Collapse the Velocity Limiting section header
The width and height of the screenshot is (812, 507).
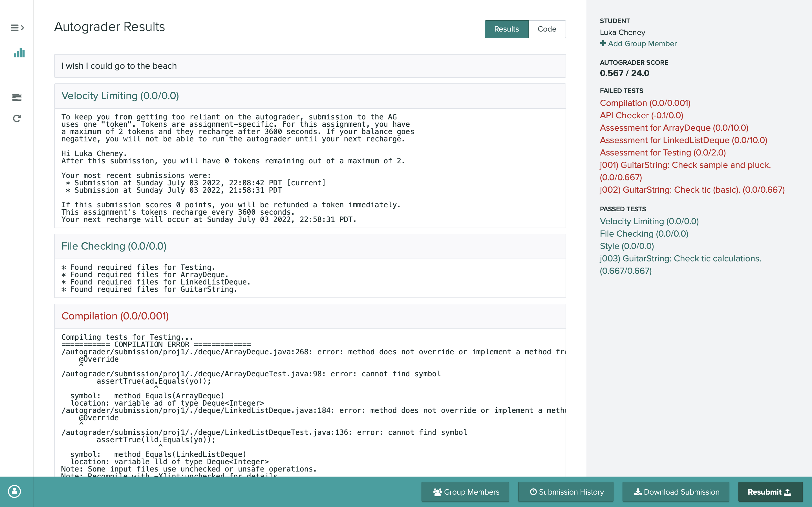tap(120, 96)
